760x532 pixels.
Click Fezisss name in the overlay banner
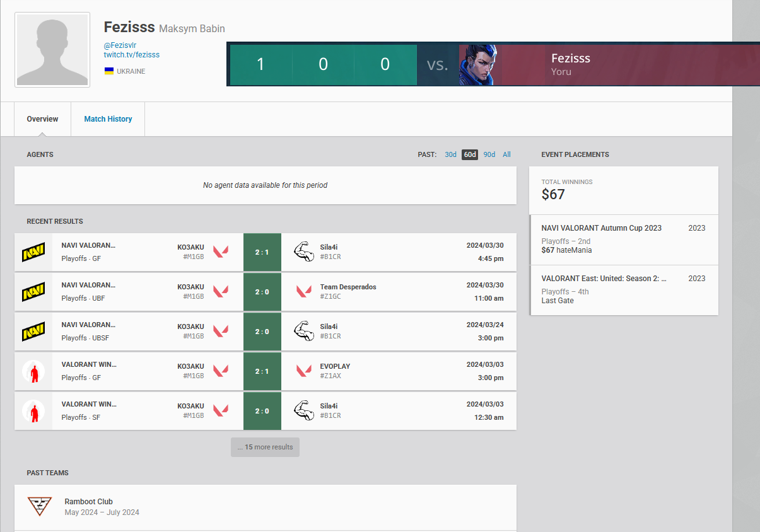pyautogui.click(x=571, y=58)
